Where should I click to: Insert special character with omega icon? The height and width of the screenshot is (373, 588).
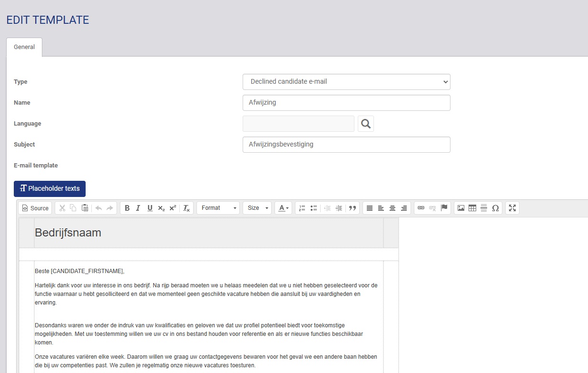click(495, 208)
